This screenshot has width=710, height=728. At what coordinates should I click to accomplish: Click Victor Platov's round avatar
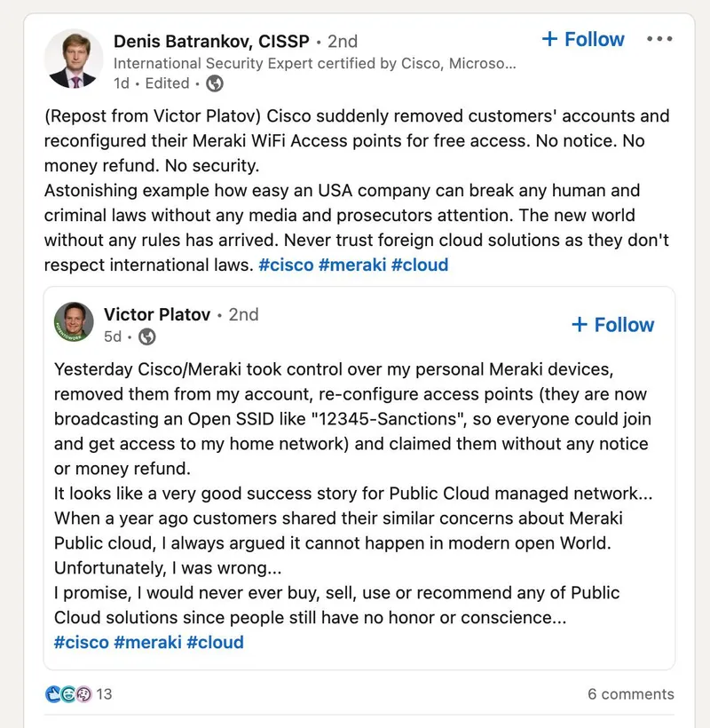[74, 323]
